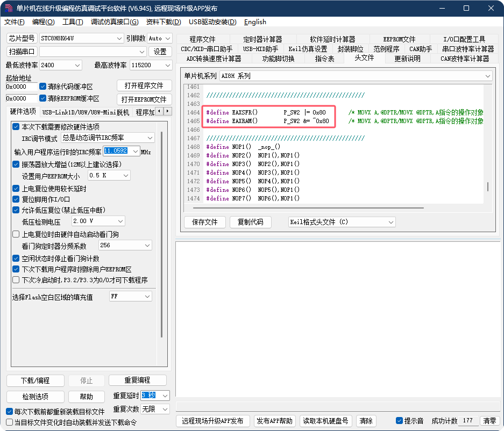This screenshot has width=504, height=431.
Task: Open the 工具(T) menu
Action: [x=73, y=22]
